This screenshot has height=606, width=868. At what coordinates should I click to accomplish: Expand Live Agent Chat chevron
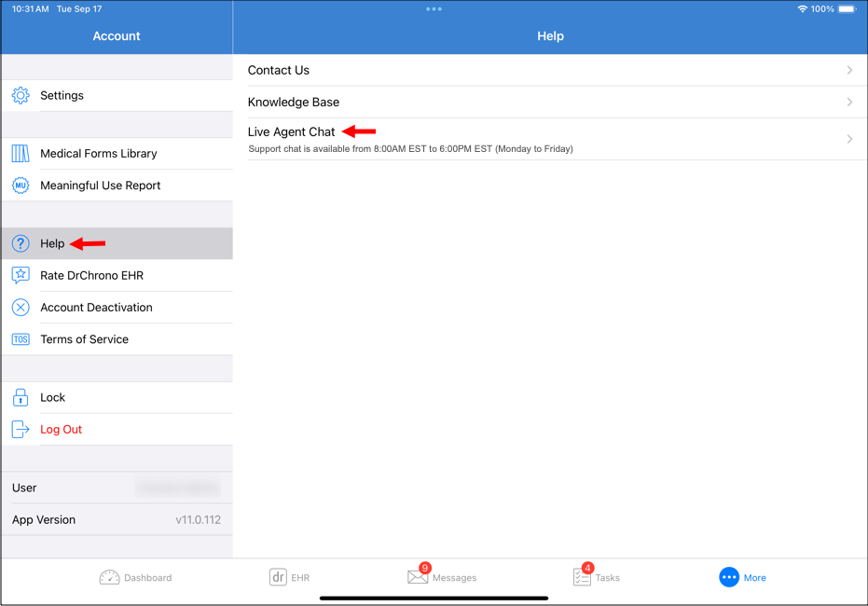(849, 139)
